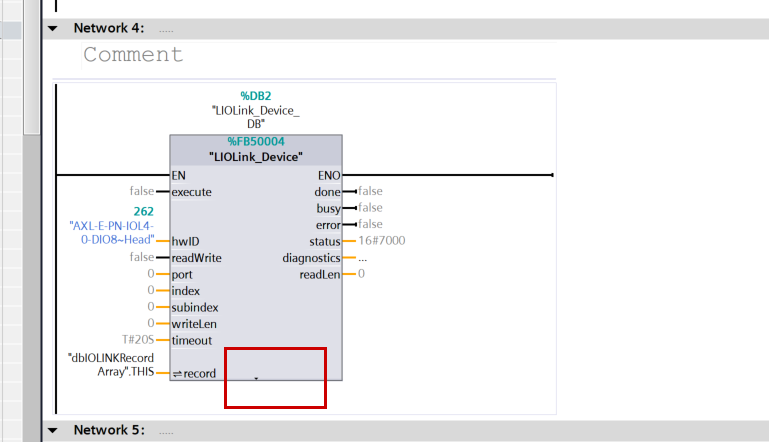Expand or collapse Network 5 triangle
Image resolution: width=769 pixels, height=442 pixels.
(53, 430)
